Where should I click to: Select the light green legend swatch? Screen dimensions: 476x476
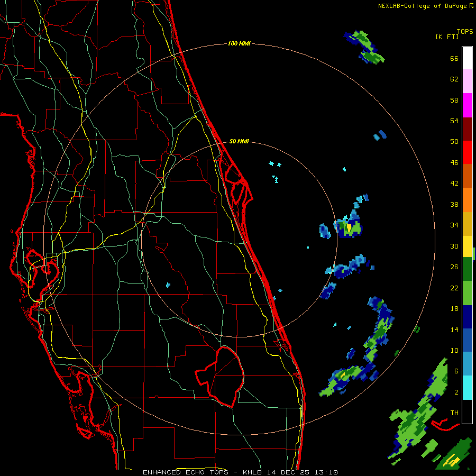[467, 293]
